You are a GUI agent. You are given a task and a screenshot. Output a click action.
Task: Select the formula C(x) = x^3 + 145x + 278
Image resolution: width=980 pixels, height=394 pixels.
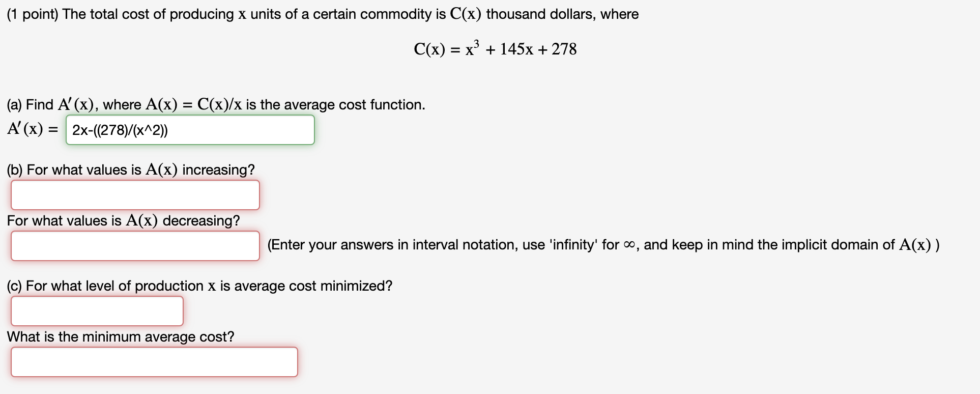pyautogui.click(x=495, y=48)
